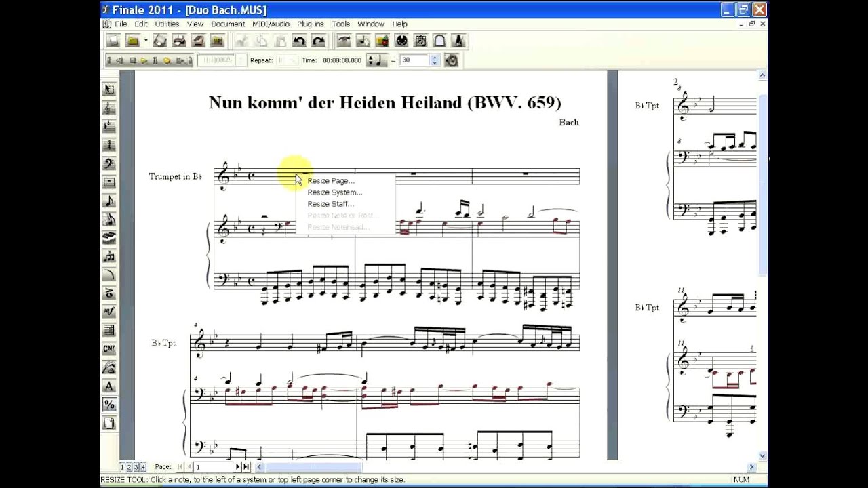Viewport: 868px width, 488px height.
Task: Switch to layer 3 button
Action: 136,467
